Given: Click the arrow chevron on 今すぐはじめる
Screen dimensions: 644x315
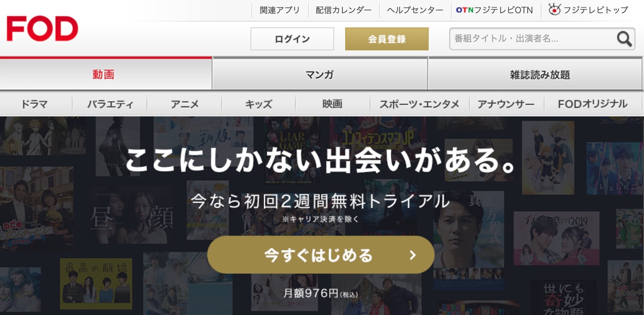Looking at the screenshot, I should (x=412, y=255).
